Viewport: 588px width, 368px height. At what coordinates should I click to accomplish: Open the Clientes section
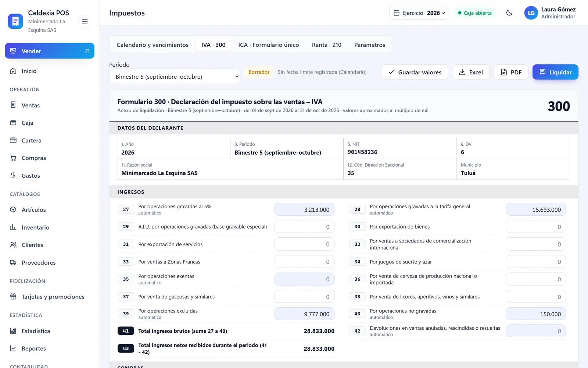pyautogui.click(x=50, y=245)
